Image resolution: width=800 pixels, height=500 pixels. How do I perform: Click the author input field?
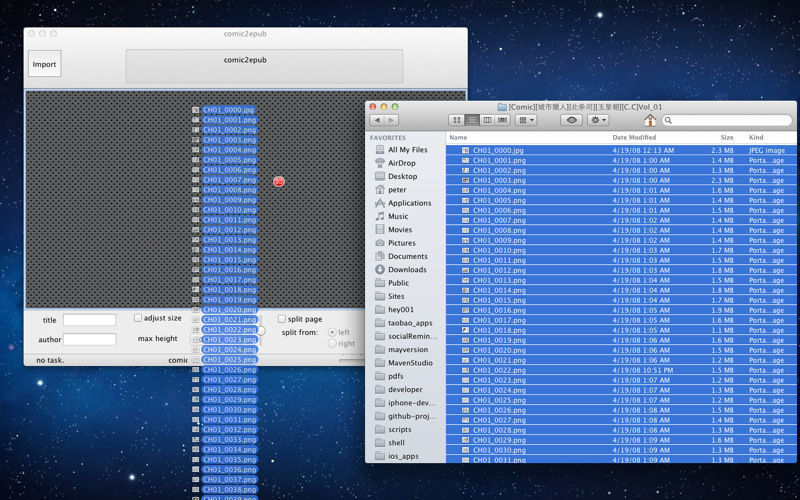(89, 339)
